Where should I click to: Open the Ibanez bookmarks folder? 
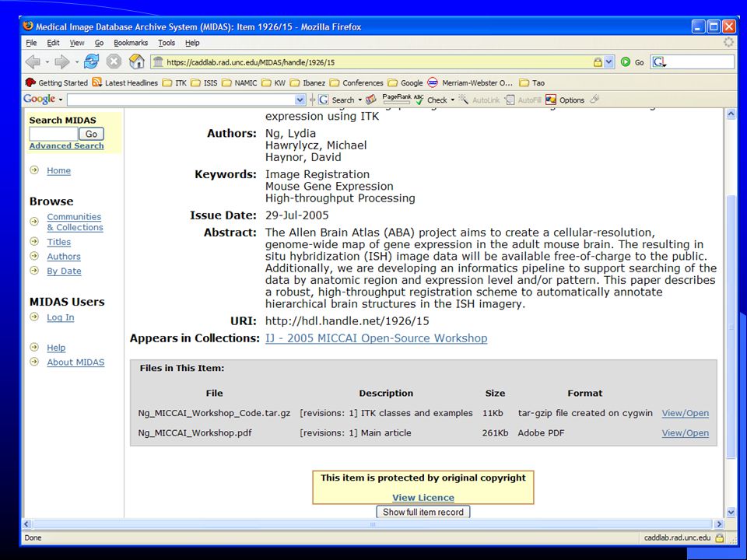click(x=307, y=83)
